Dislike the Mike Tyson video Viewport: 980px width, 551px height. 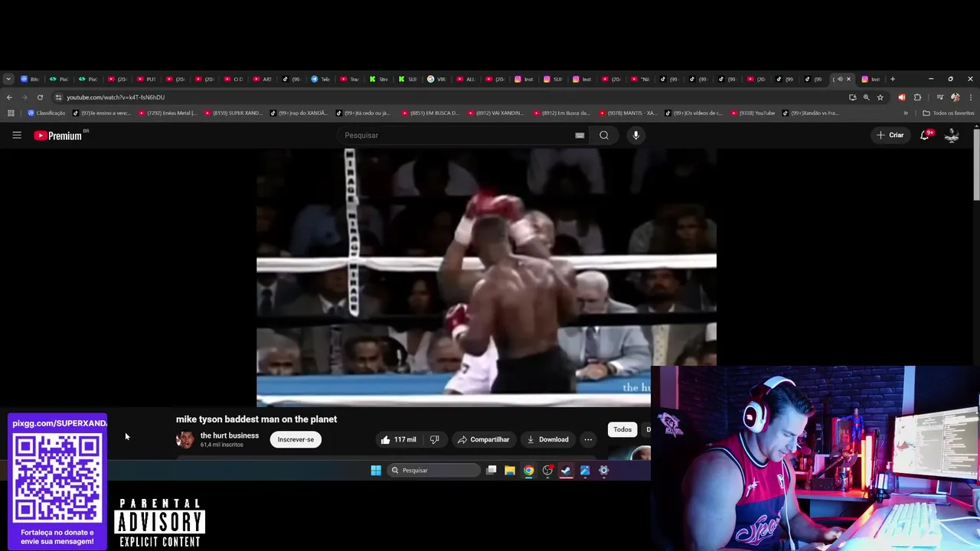pyautogui.click(x=434, y=439)
